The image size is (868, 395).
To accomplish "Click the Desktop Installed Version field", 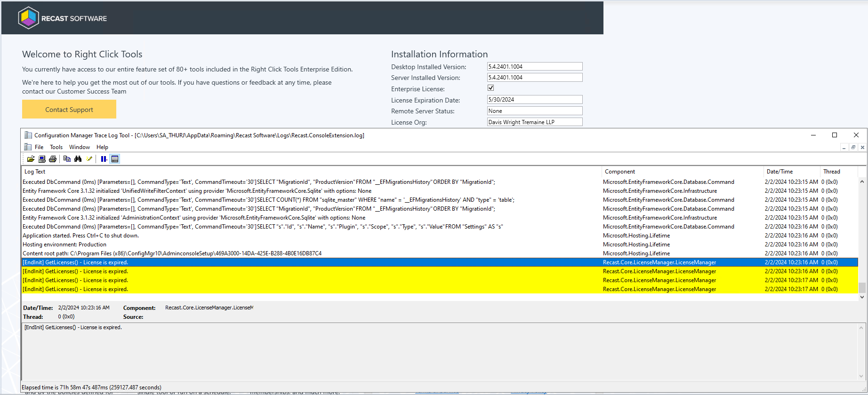I will click(x=535, y=67).
